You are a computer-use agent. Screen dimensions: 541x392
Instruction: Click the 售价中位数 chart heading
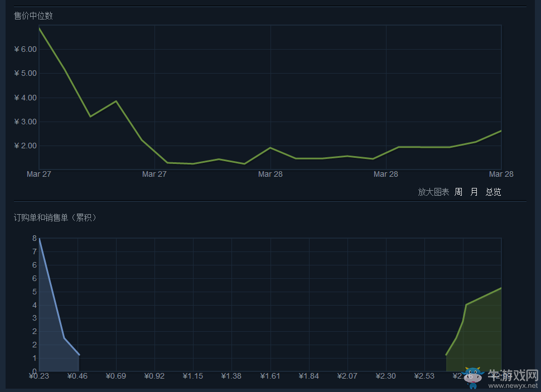[33, 16]
